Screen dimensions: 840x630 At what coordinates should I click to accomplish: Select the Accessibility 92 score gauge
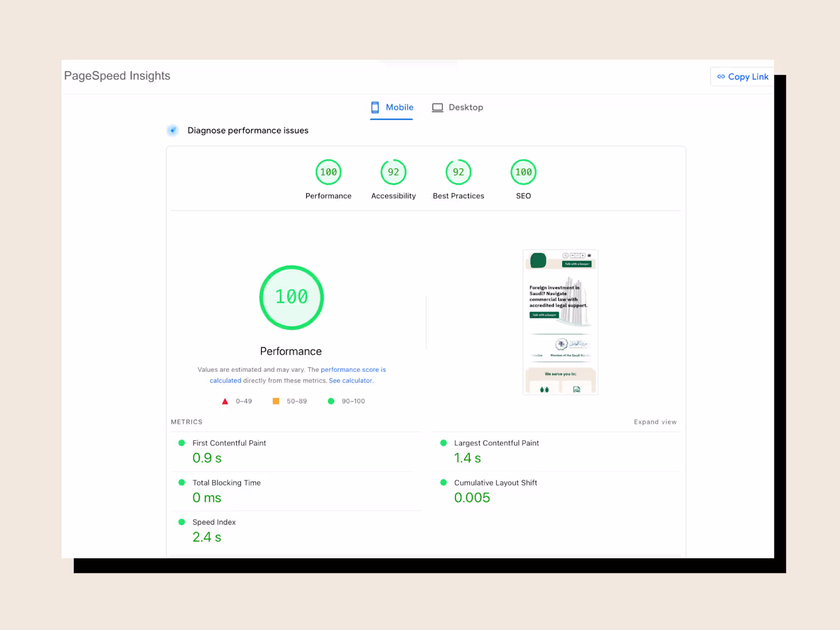[x=394, y=172]
